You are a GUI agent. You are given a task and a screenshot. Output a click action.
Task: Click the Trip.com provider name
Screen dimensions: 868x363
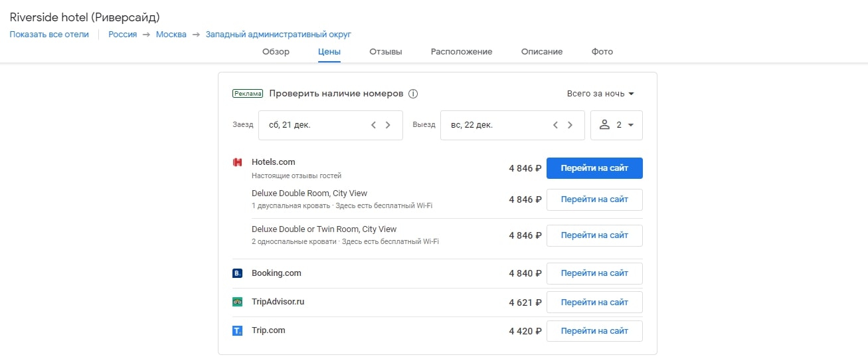(x=268, y=330)
